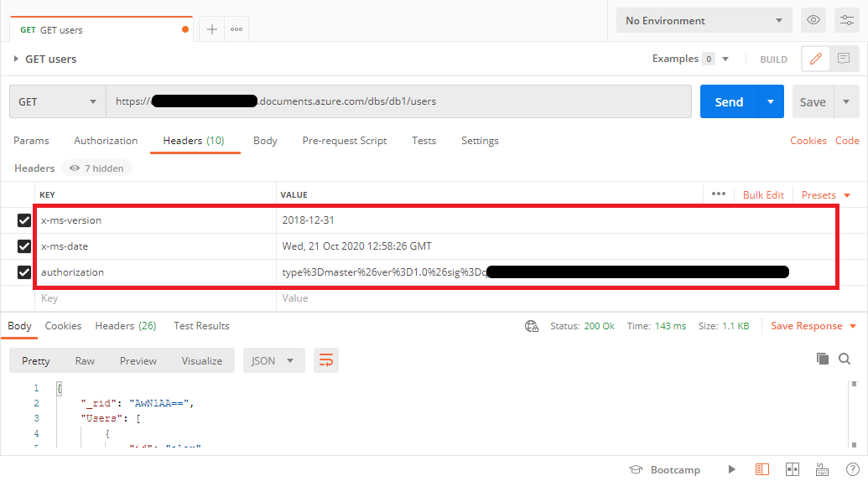
Task: Expand GET users request title triangle
Action: 16,59
